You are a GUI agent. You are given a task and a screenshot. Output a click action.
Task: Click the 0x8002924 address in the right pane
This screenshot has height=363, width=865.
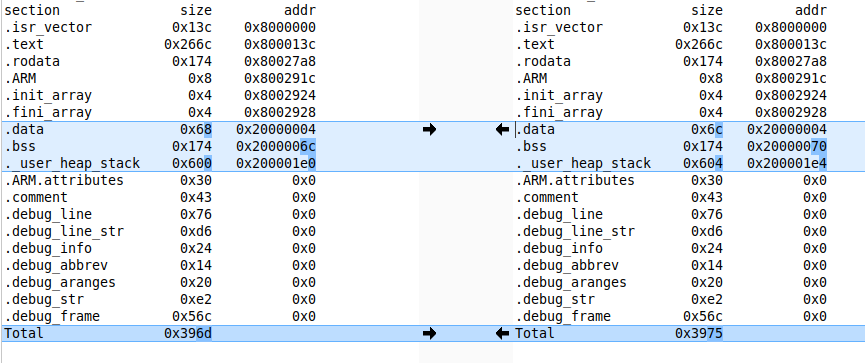791,95
